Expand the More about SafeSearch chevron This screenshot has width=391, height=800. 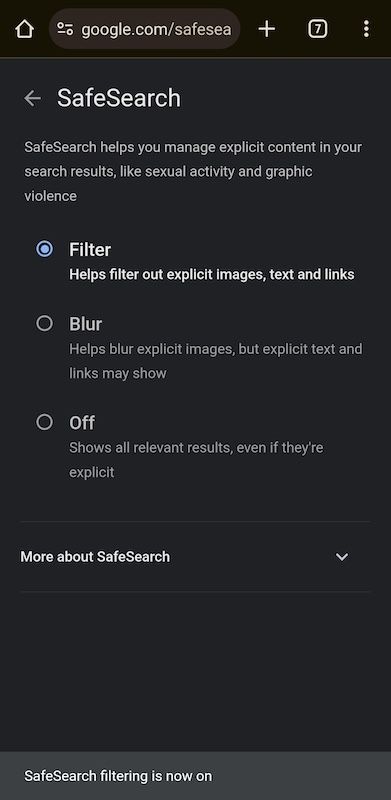tap(342, 557)
